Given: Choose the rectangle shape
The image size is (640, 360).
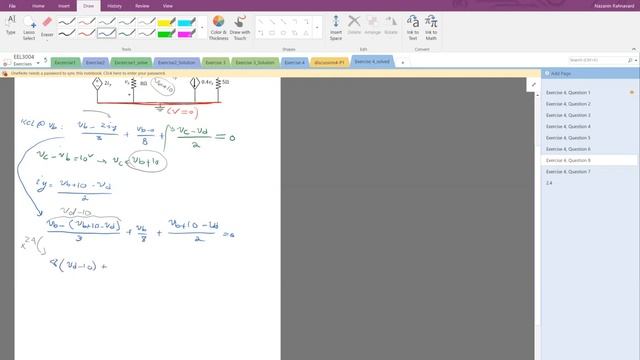Looking at the screenshot, I should 272,33.
